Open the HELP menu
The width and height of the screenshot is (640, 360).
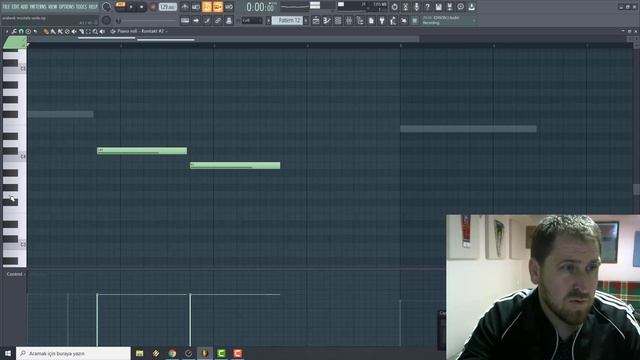[x=93, y=7]
